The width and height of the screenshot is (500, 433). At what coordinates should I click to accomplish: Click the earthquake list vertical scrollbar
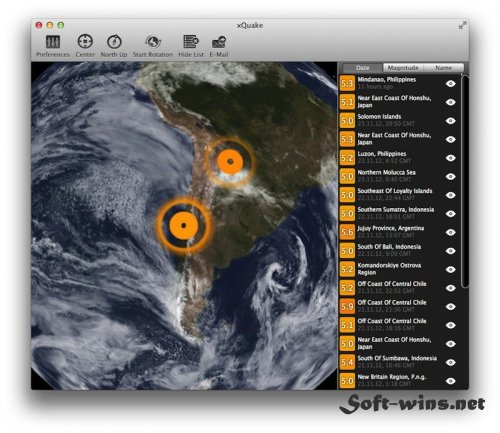[x=465, y=180]
